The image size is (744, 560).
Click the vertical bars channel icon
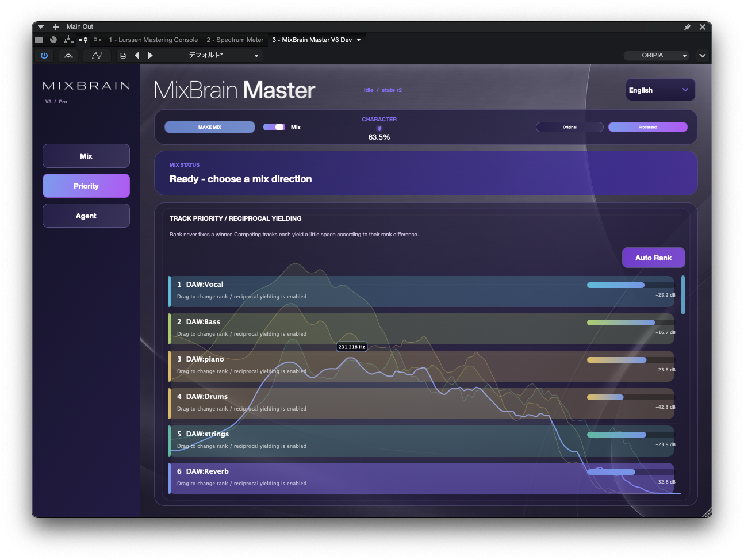pos(39,40)
